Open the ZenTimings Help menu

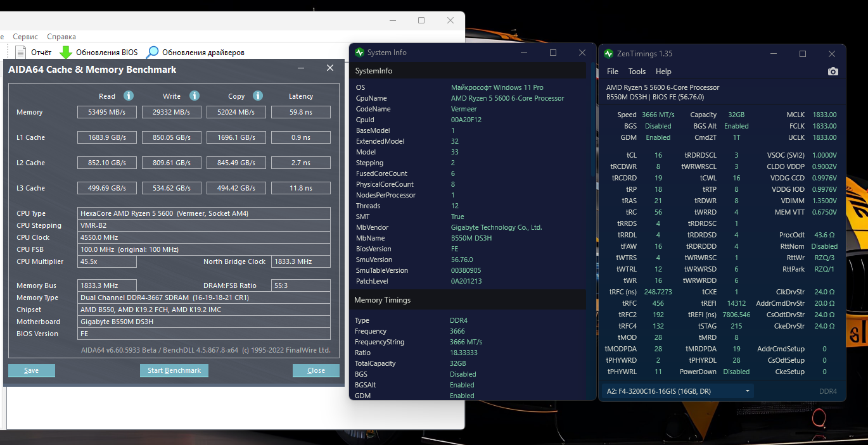(x=663, y=72)
